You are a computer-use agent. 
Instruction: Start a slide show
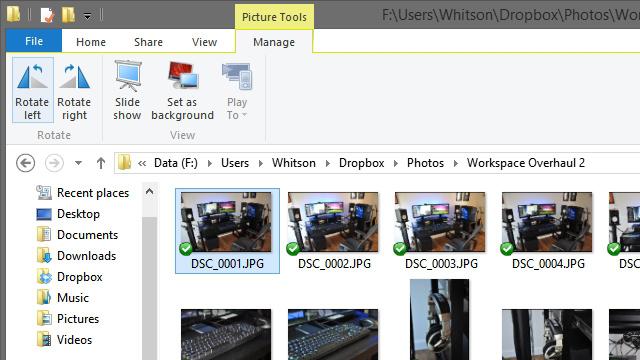[127, 90]
